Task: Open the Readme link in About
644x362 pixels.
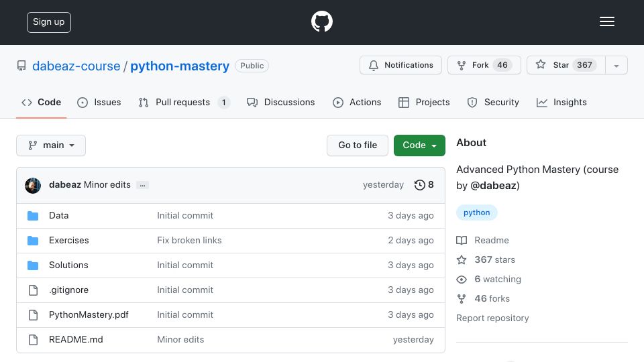Action: click(482, 240)
